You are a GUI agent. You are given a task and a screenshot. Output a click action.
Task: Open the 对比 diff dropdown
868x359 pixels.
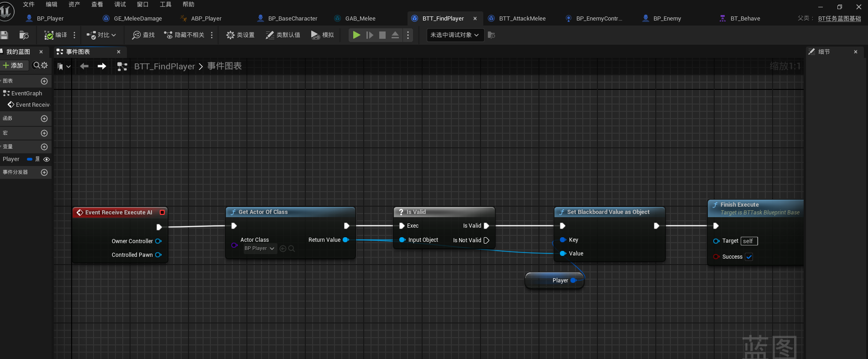(101, 35)
